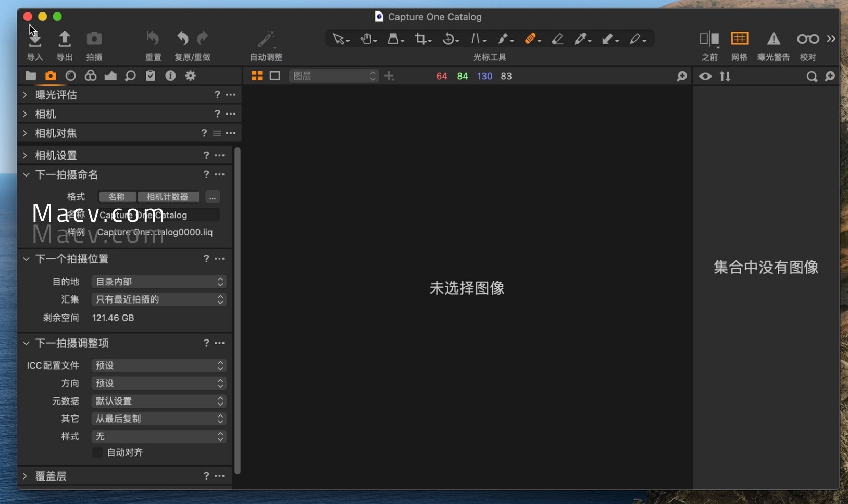Expand the Camera (相机) panel

(25, 114)
